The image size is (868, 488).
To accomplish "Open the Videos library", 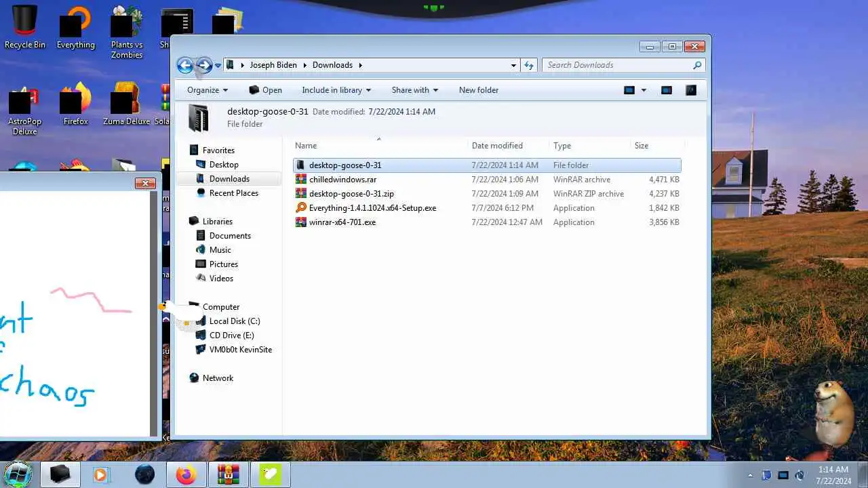I will click(221, 279).
